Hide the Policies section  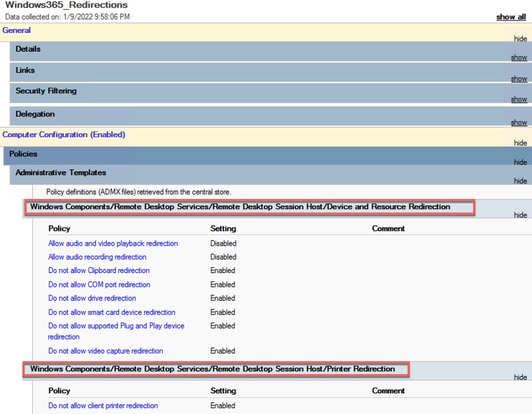click(x=520, y=162)
